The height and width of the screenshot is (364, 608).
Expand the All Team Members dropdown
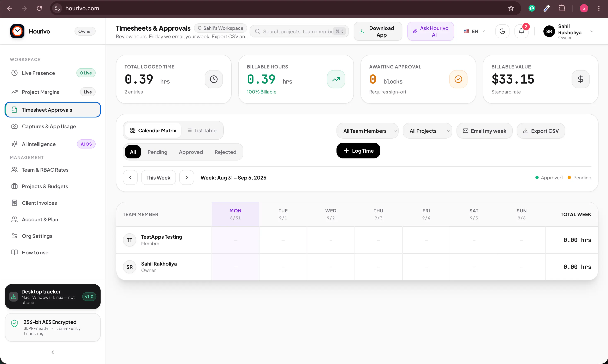tap(367, 131)
